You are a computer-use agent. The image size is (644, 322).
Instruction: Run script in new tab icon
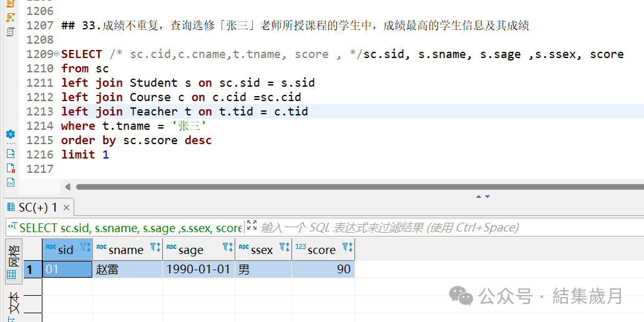click(x=11, y=17)
